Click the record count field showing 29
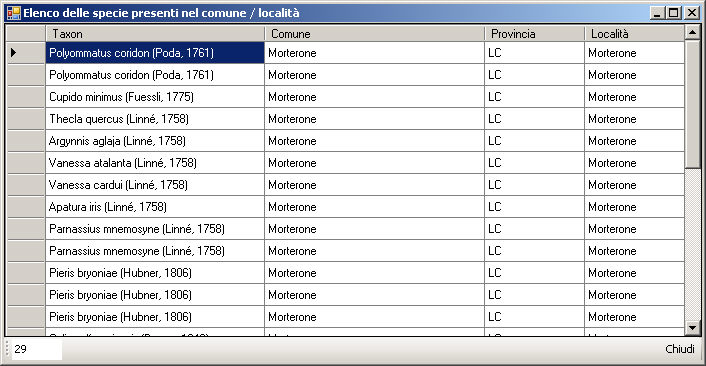 point(37,349)
